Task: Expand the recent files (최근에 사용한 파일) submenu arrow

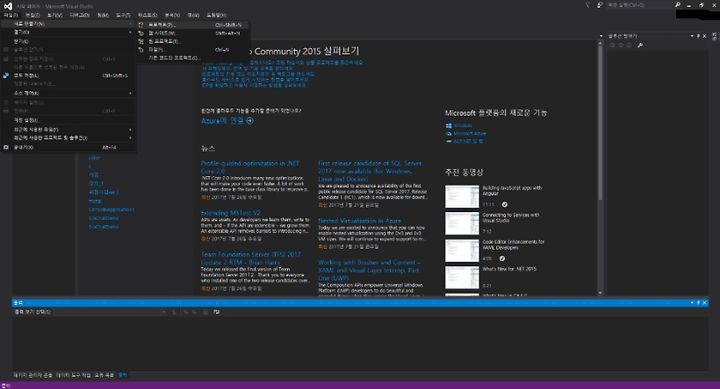Action: point(130,130)
